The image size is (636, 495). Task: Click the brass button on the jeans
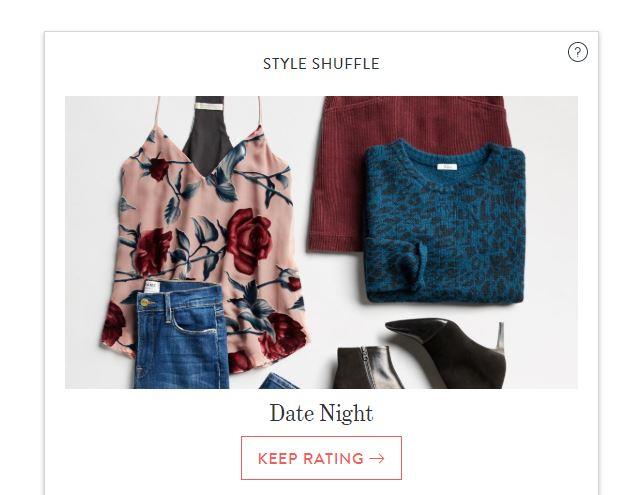coord(146,302)
